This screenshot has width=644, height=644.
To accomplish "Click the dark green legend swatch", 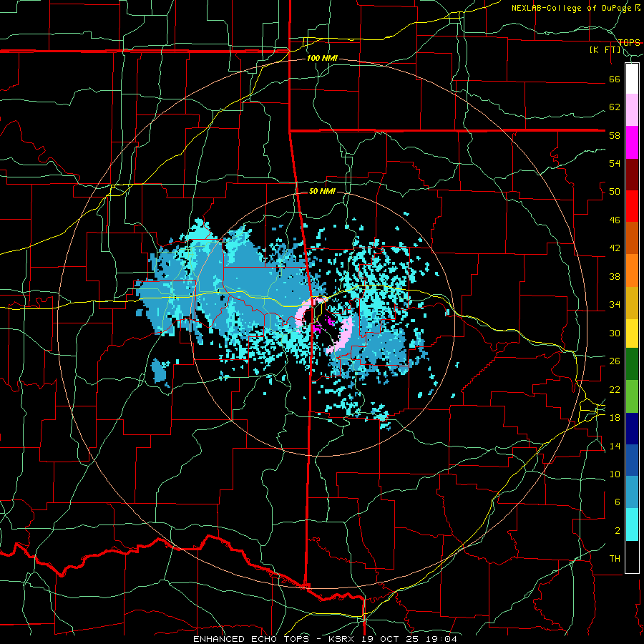I will coord(632,364).
